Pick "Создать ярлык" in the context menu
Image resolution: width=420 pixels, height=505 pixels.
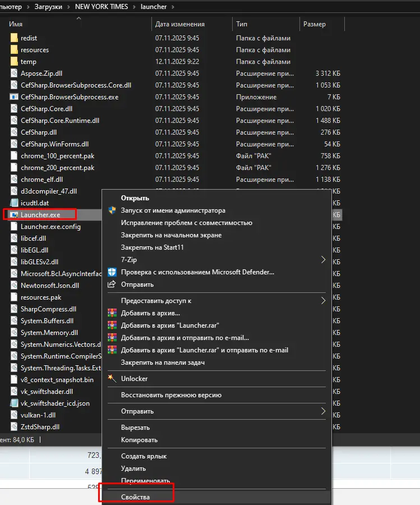(144, 456)
